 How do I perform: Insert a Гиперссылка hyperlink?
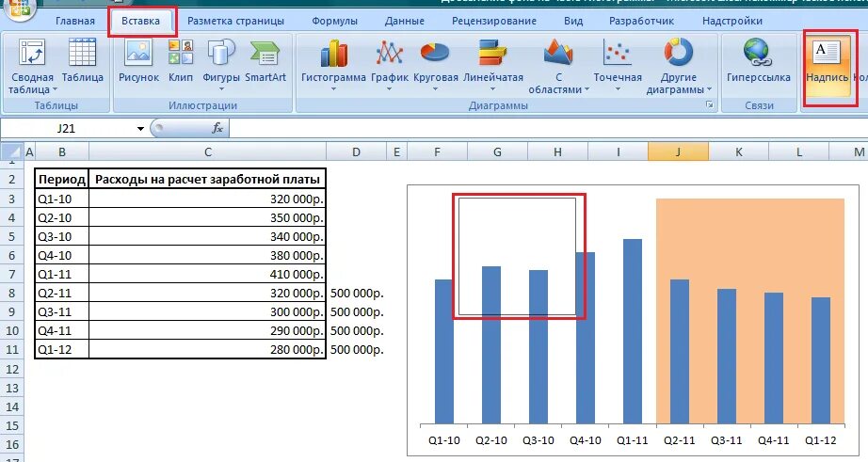758,61
